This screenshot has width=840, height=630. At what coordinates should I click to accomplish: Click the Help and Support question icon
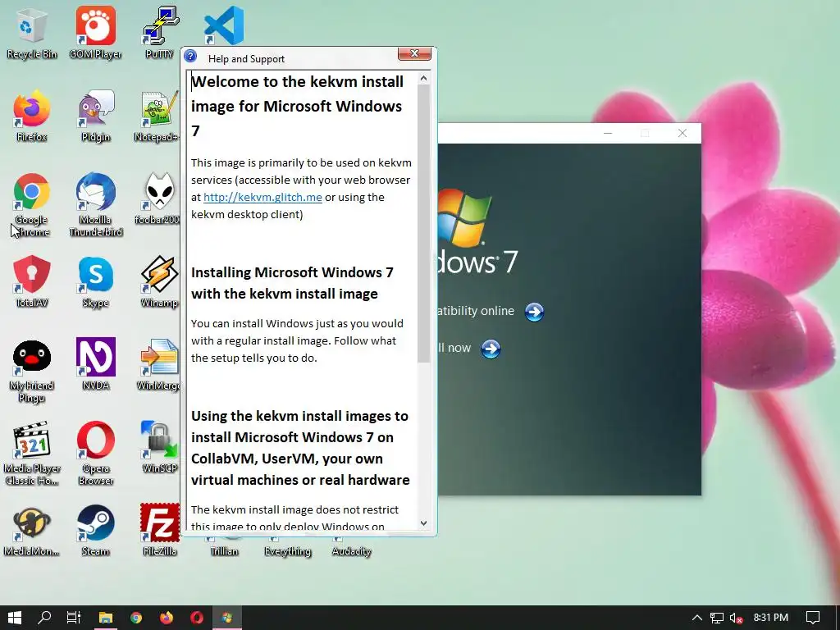(x=190, y=57)
